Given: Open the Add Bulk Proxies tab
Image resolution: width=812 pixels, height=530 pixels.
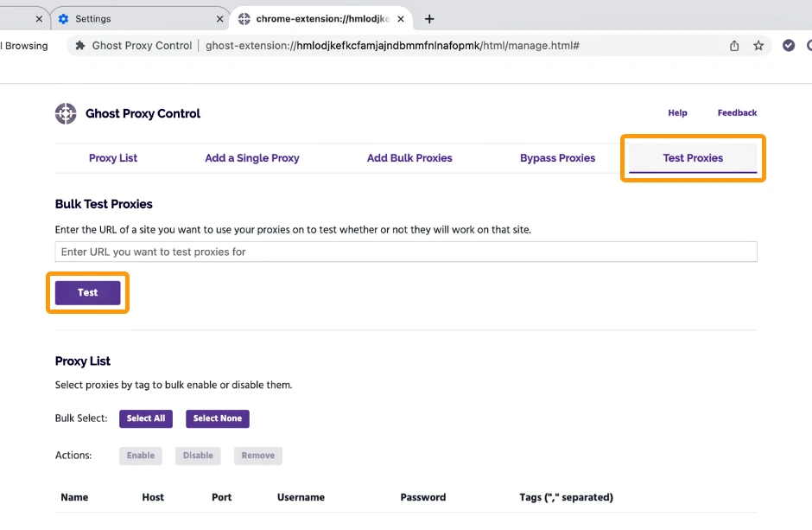Looking at the screenshot, I should [409, 158].
